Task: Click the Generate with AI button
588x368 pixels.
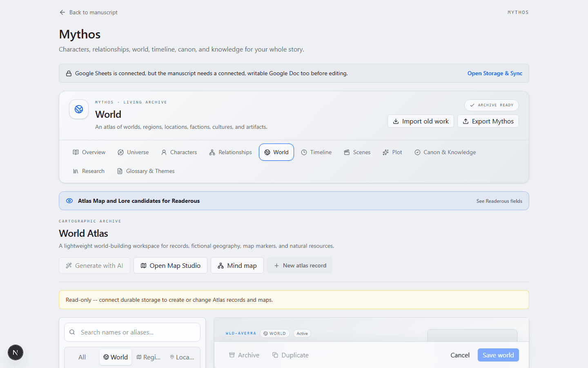Action: tap(95, 265)
